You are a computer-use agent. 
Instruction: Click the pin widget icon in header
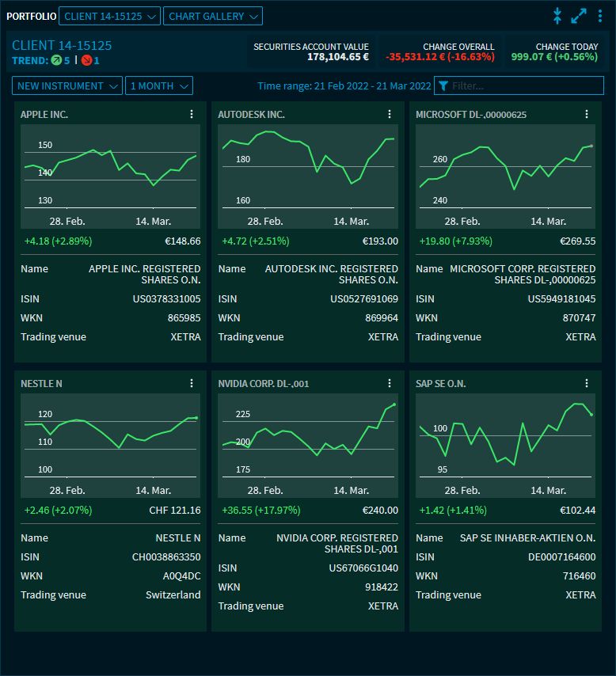[557, 16]
